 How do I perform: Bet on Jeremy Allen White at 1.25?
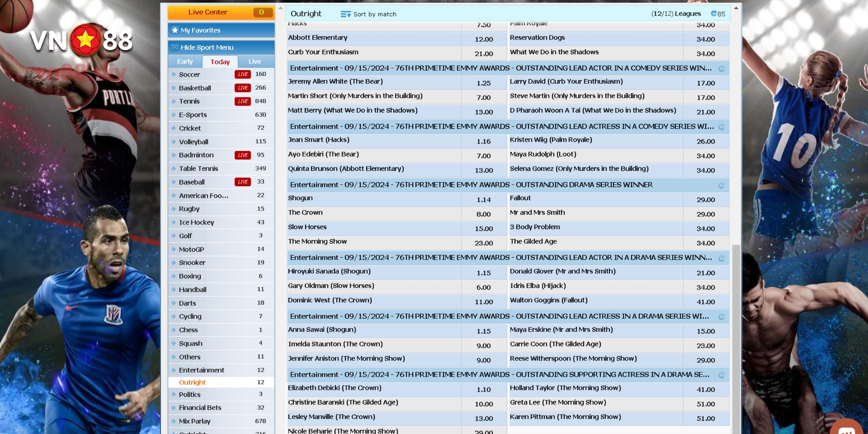(x=484, y=83)
